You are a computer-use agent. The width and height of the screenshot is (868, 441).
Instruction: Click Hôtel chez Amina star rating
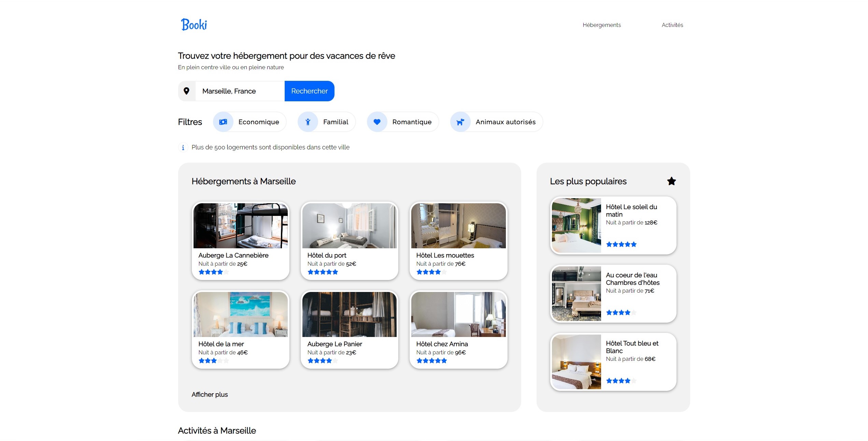click(x=431, y=361)
